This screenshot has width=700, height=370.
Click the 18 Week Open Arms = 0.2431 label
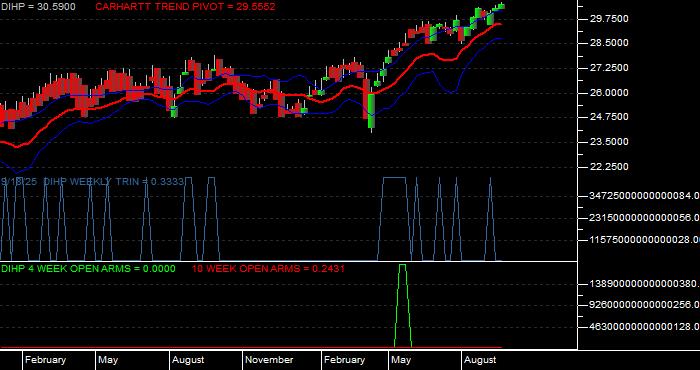(x=268, y=269)
